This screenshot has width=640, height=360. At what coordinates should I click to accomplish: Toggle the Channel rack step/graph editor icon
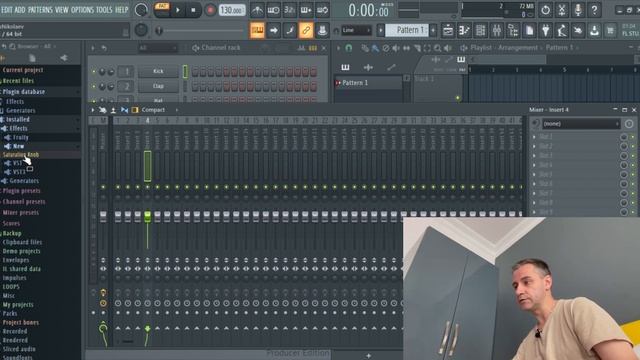[x=313, y=48]
